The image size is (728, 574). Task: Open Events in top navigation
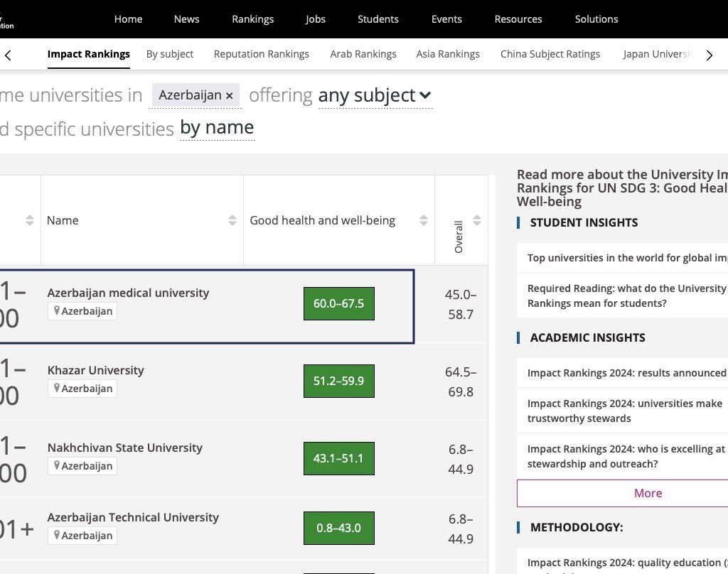tap(446, 19)
